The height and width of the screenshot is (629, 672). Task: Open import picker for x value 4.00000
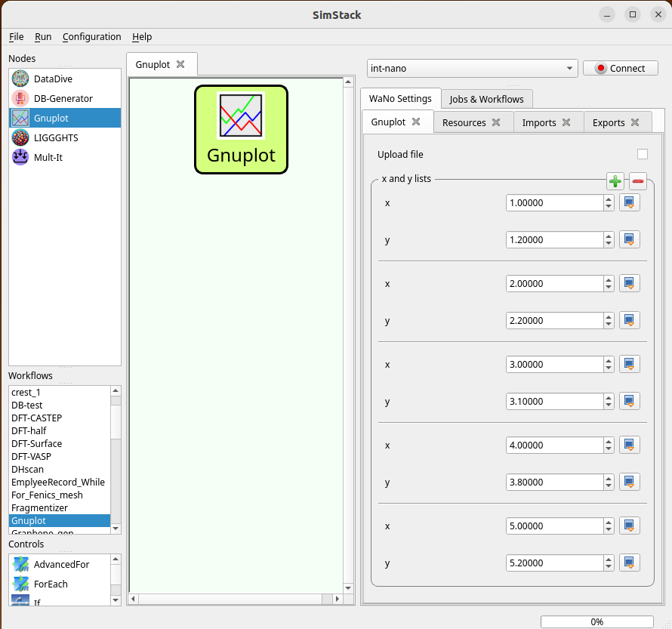[629, 445]
